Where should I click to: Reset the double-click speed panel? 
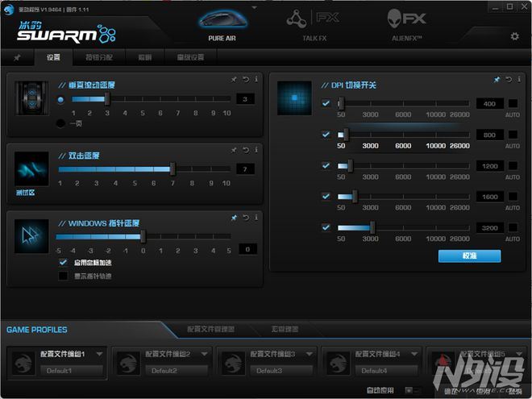coord(246,150)
